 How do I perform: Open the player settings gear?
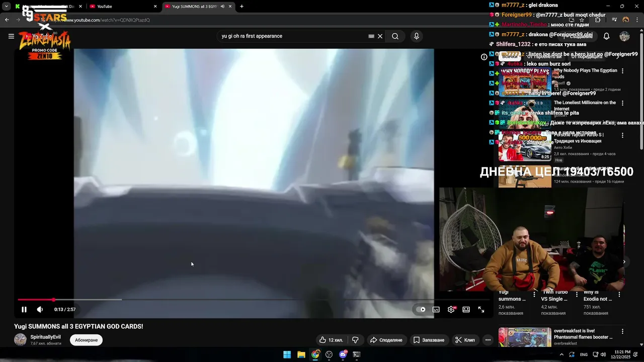451,310
